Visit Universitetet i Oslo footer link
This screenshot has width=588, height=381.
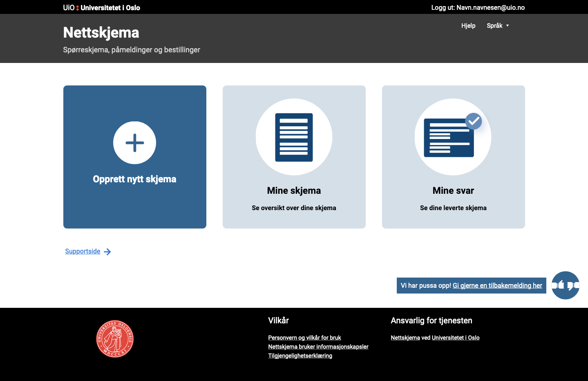456,338
